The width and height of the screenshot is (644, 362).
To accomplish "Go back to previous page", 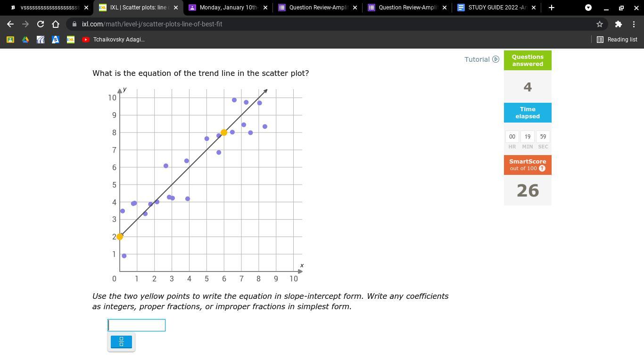I will click(10, 24).
